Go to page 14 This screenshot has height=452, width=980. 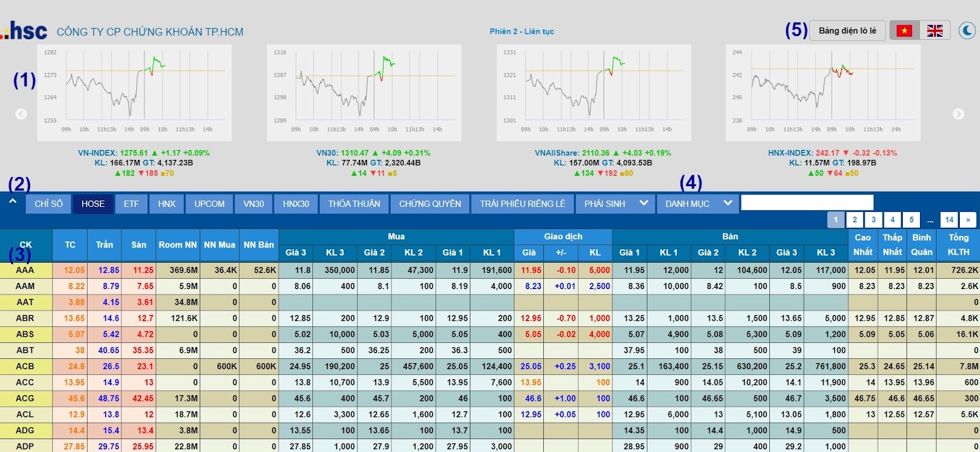pyautogui.click(x=949, y=220)
